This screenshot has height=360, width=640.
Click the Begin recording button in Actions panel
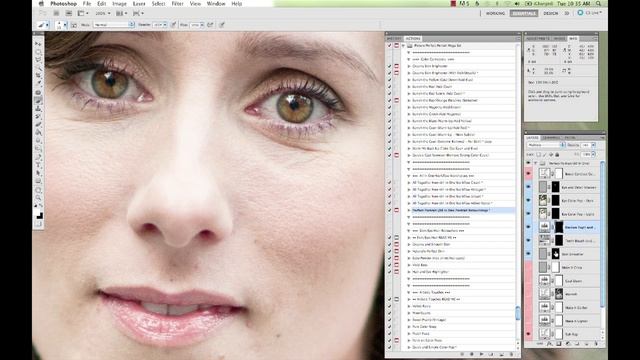point(472,354)
